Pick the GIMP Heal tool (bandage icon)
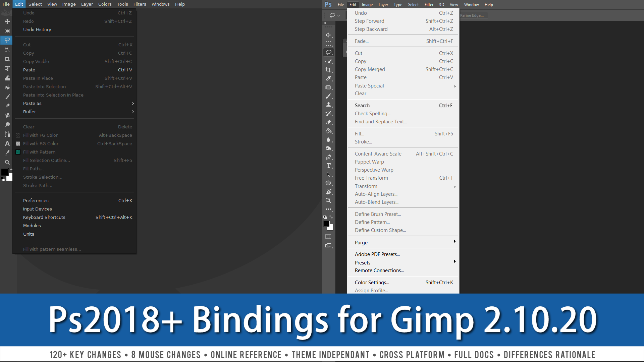The height and width of the screenshot is (362, 644). [7, 115]
